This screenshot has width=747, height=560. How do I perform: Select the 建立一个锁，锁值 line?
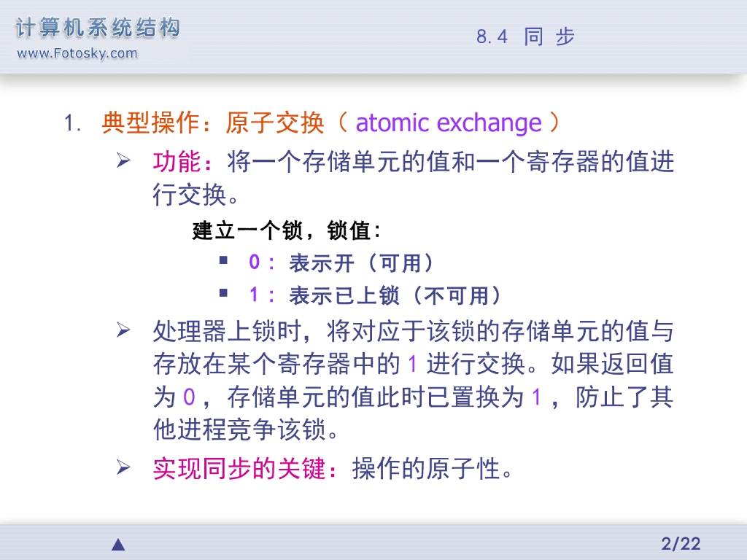coord(286,231)
